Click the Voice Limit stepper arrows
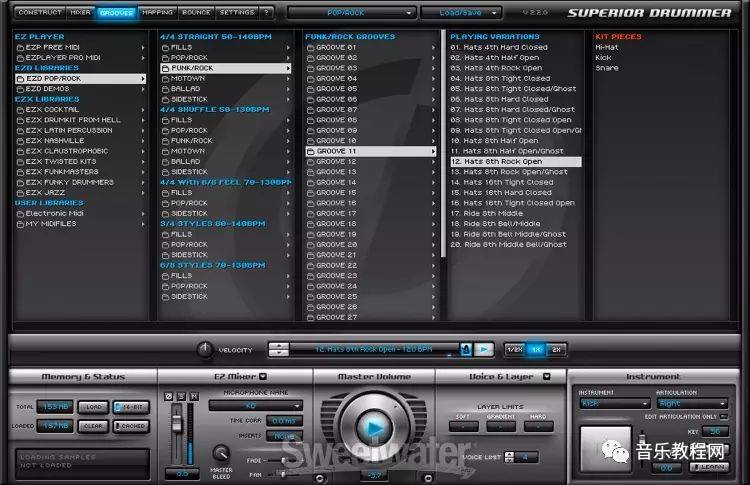Screen dimensions: 750x485 coord(509,457)
